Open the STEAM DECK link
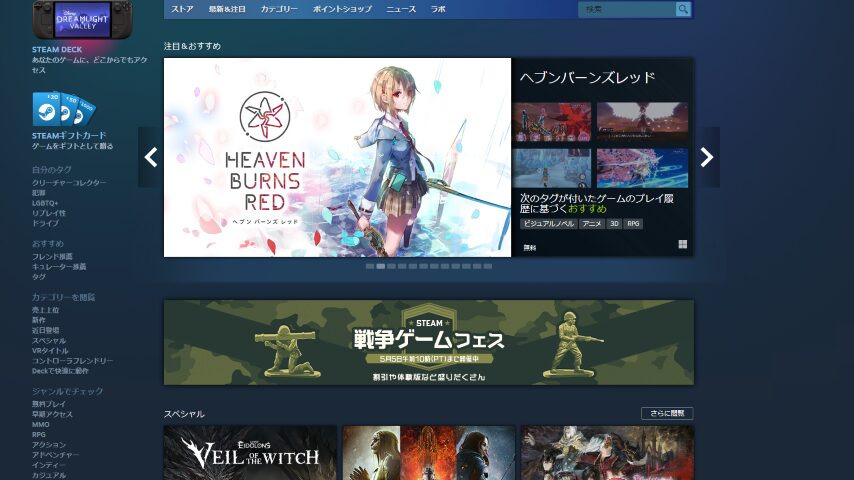 pyautogui.click(x=57, y=50)
